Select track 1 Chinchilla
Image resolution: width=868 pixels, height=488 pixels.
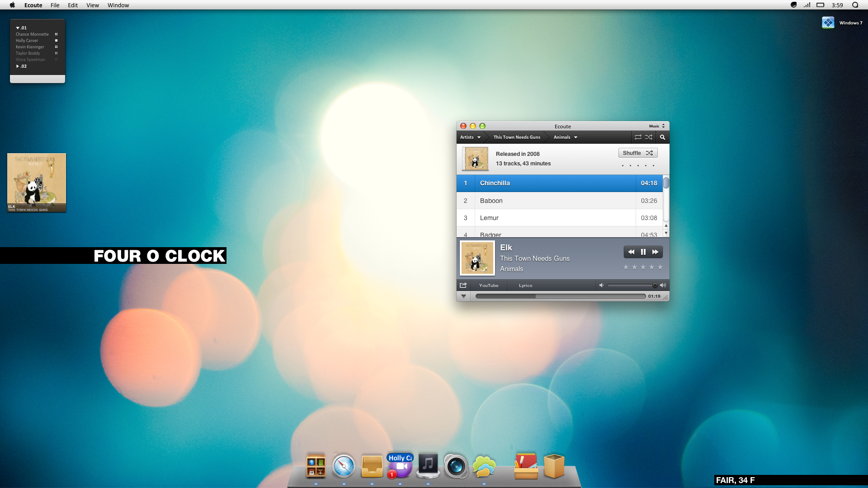point(560,183)
